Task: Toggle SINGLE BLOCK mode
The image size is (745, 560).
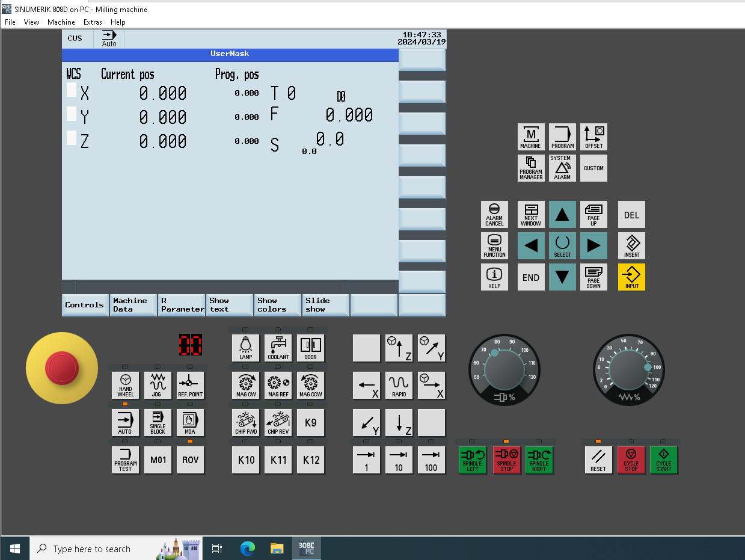Action: click(x=158, y=423)
